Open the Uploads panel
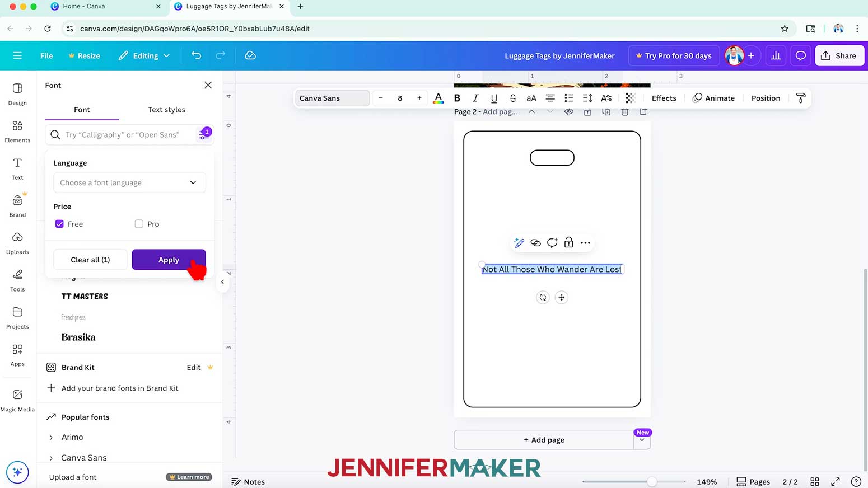Viewport: 868px width, 488px height. (17, 243)
